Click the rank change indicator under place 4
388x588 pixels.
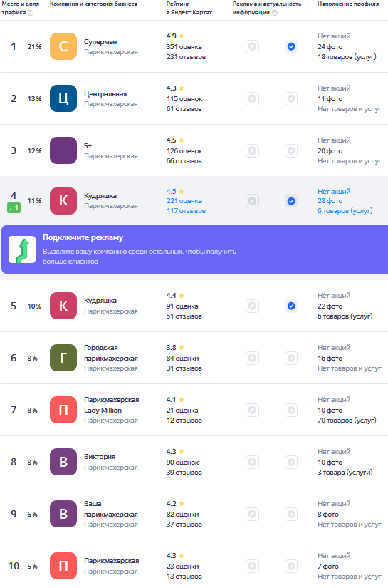tap(14, 207)
